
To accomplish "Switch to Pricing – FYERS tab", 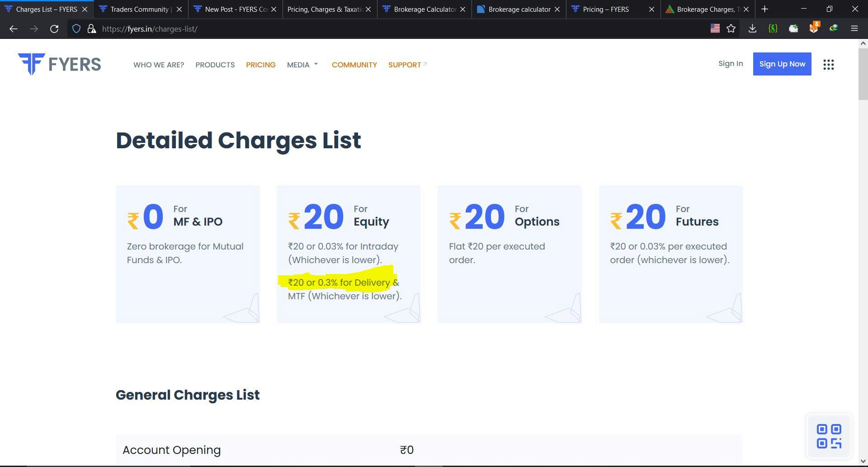I will pos(605,9).
